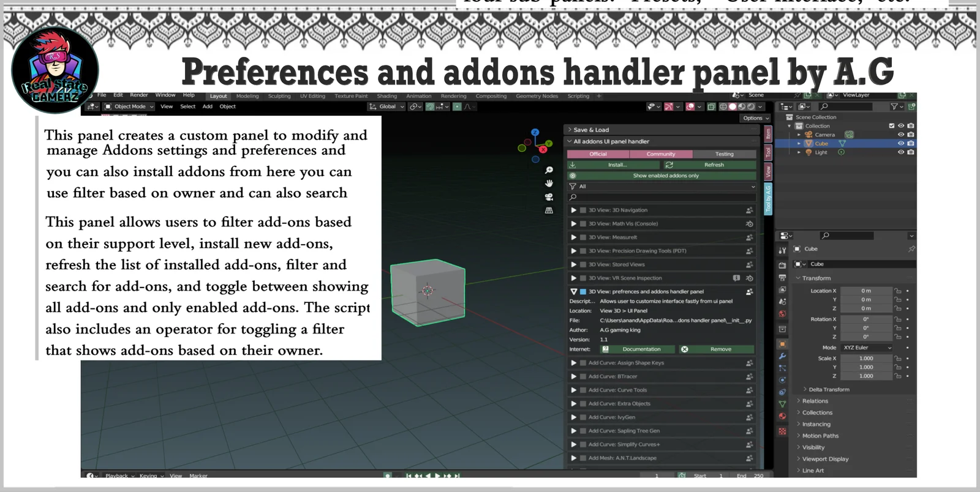Open the Add menu in viewport header
980x492 pixels.
click(208, 106)
